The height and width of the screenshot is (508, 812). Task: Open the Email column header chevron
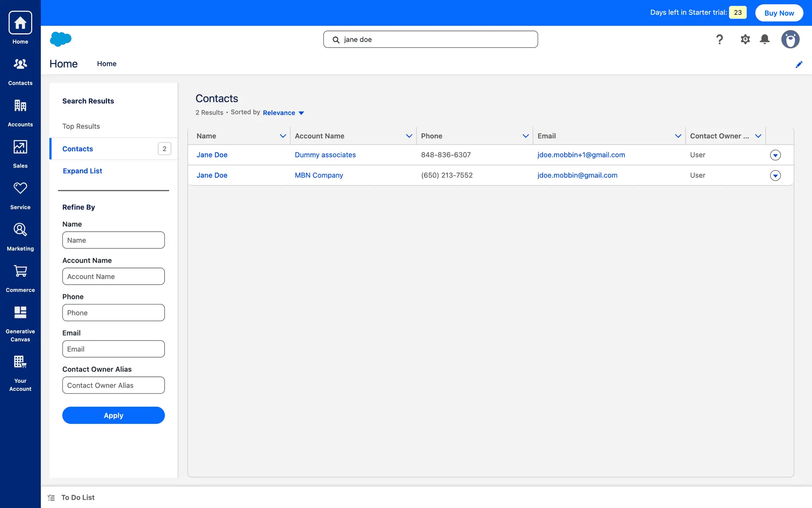678,136
